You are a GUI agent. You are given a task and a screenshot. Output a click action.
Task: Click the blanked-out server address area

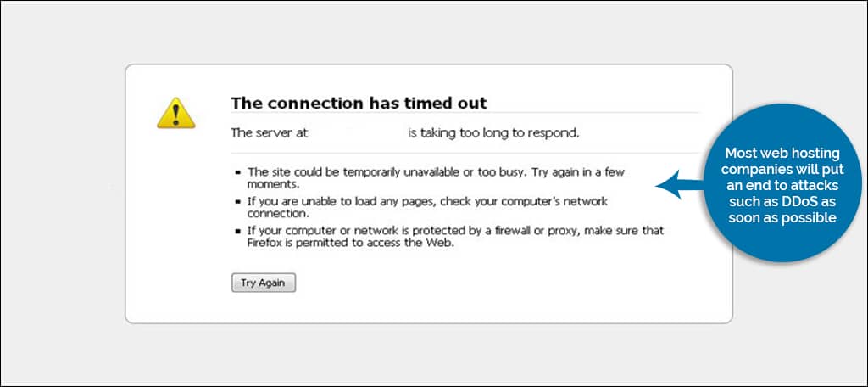tap(358, 133)
